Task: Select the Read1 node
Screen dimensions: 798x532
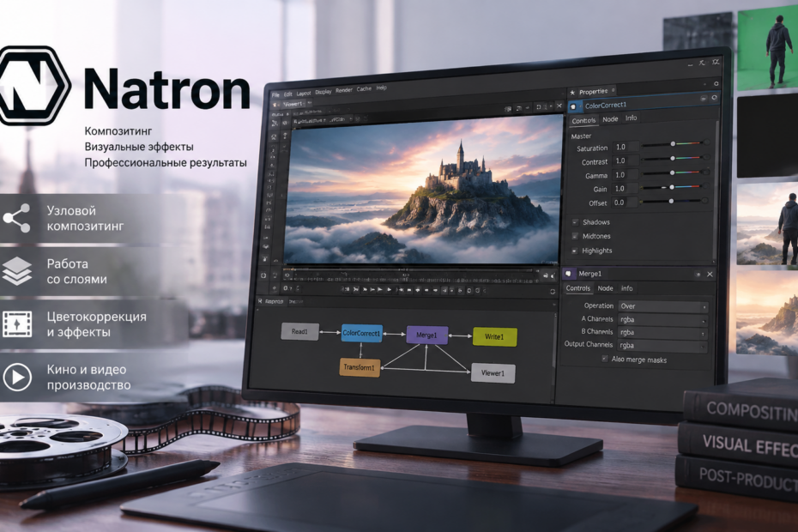Action: point(299,331)
